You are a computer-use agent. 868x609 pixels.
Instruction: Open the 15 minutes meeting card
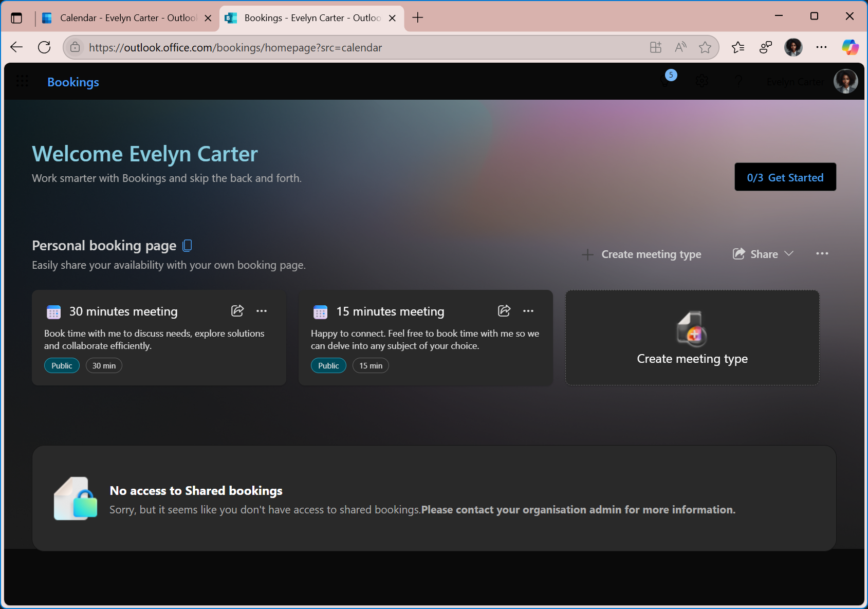426,338
